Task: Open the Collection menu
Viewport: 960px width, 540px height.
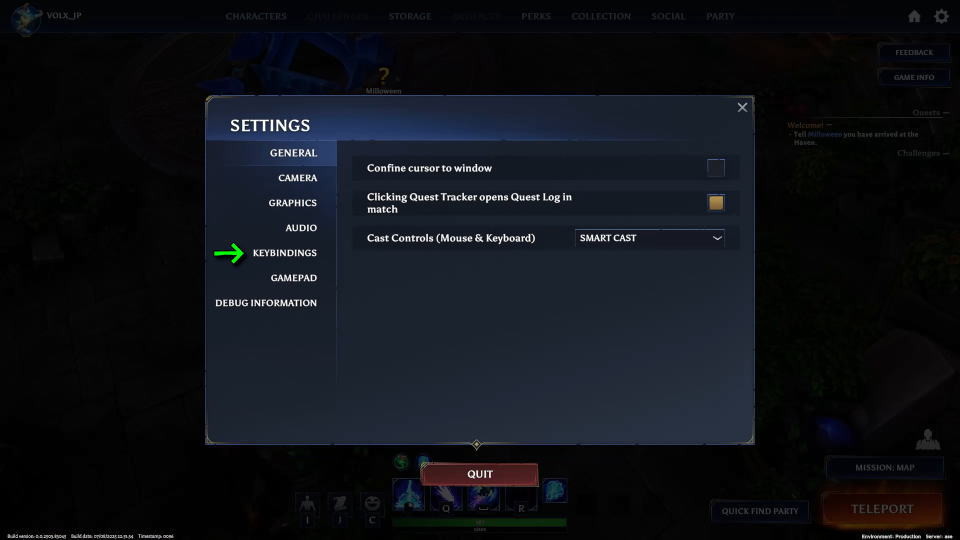Action: [x=601, y=17]
